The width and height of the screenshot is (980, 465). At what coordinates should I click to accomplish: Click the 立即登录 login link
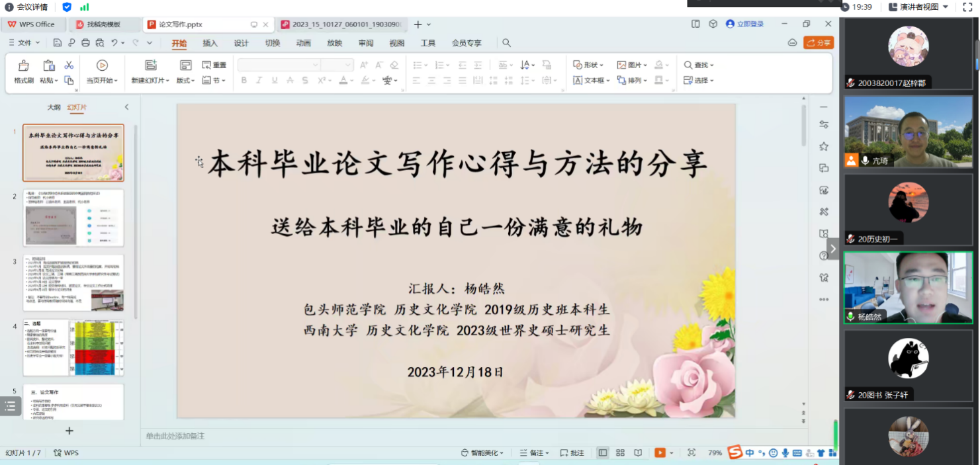click(x=744, y=24)
